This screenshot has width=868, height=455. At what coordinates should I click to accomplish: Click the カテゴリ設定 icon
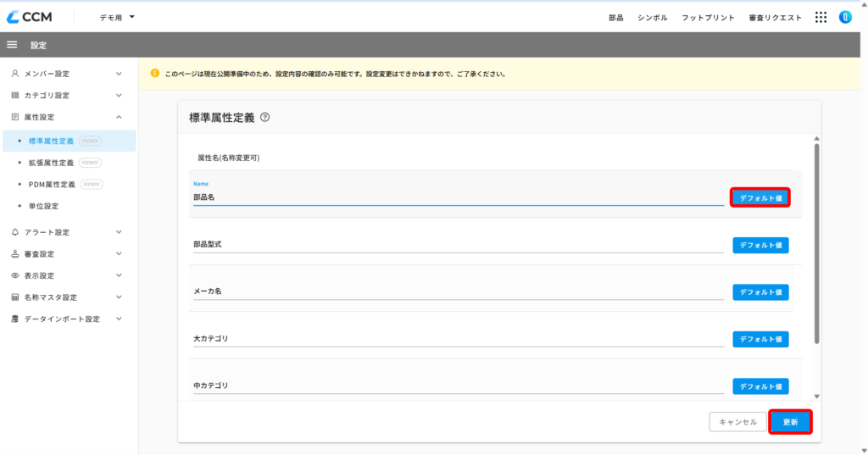pyautogui.click(x=15, y=95)
